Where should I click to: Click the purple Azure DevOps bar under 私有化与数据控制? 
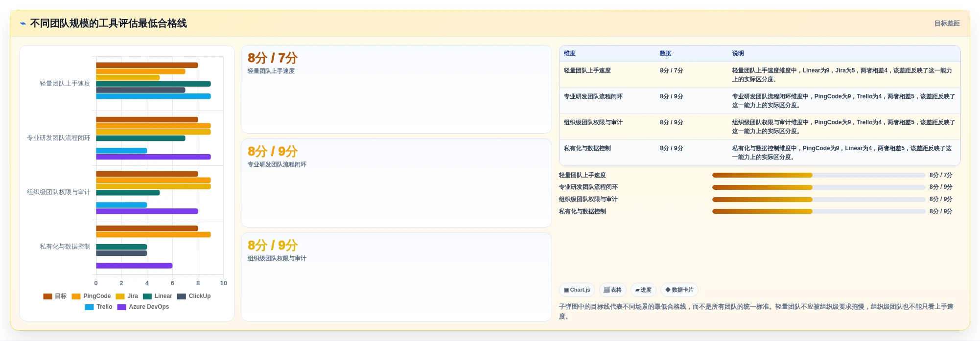[x=134, y=266]
